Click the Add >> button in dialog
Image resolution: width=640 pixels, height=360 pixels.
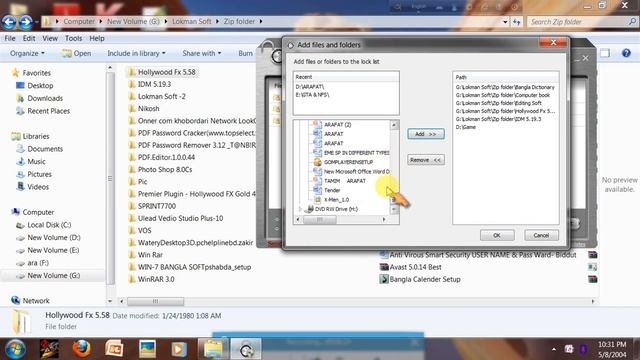[x=426, y=134]
